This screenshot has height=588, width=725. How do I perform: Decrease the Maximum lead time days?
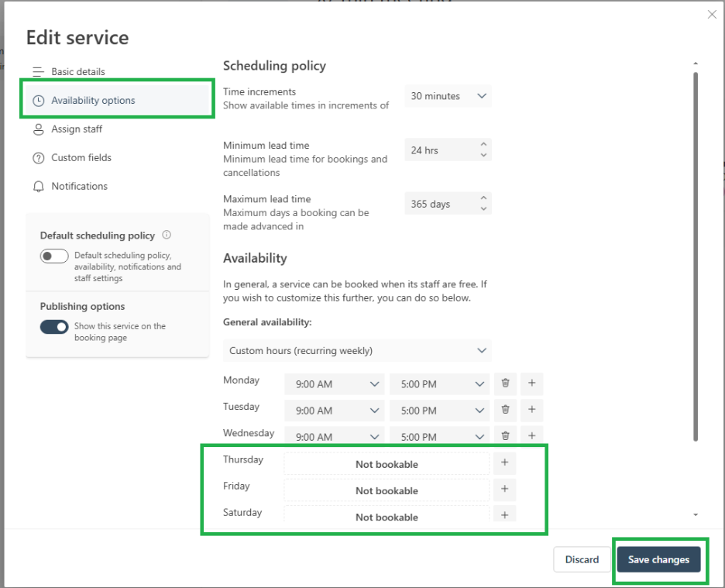(x=483, y=208)
